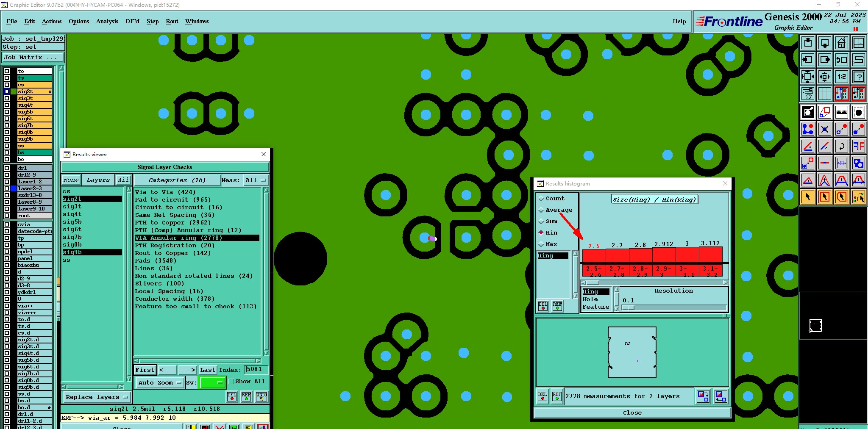Toggle the drl layer checkbox
This screenshot has height=429, width=868.
tap(7, 168)
